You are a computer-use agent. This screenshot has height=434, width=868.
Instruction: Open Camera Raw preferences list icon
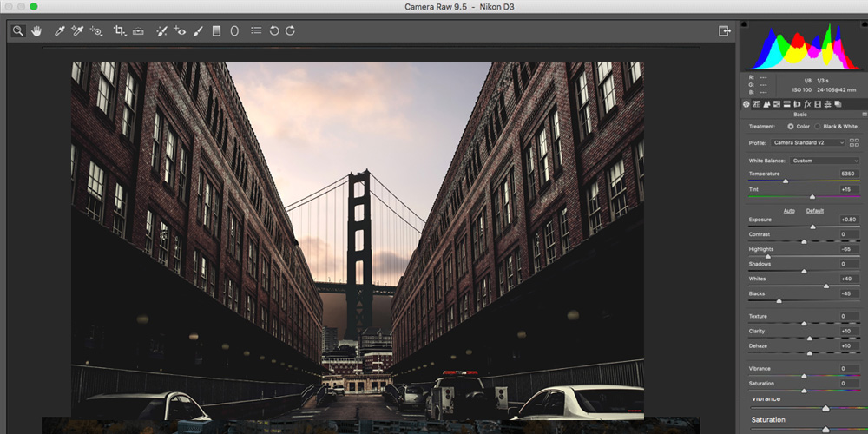(x=256, y=31)
